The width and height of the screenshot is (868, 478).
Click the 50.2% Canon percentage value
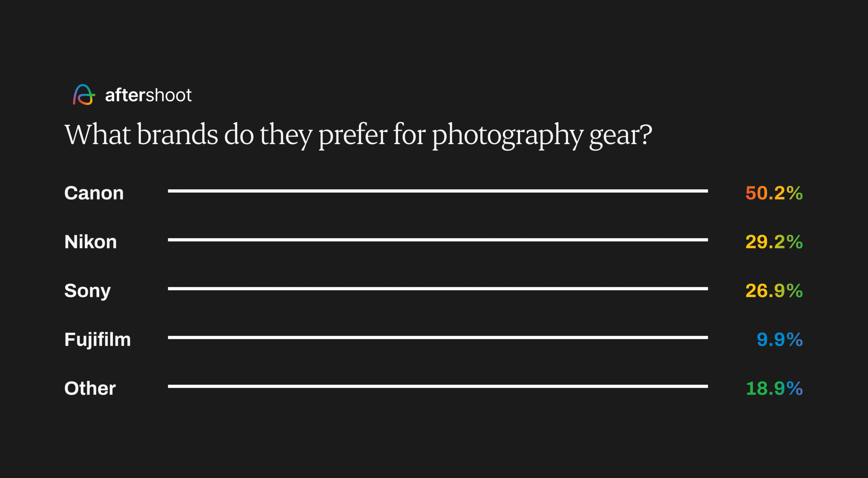click(774, 193)
